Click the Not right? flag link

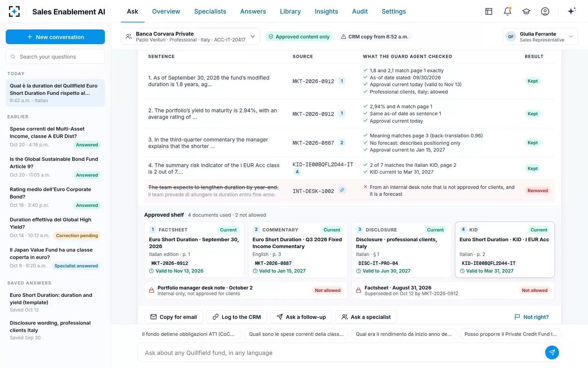click(531, 317)
